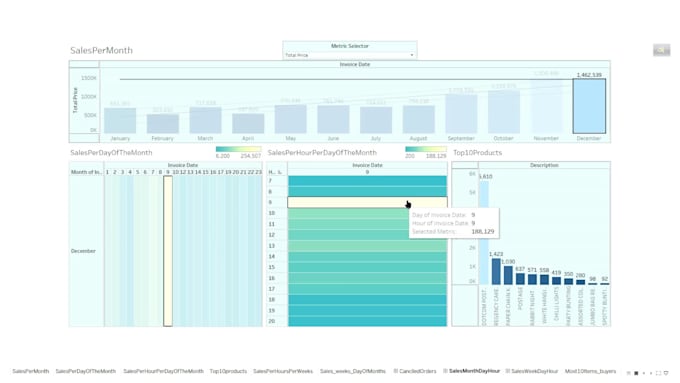Click the December row label in day heatmap
Viewport: 680px width, 383px height.
click(83, 251)
